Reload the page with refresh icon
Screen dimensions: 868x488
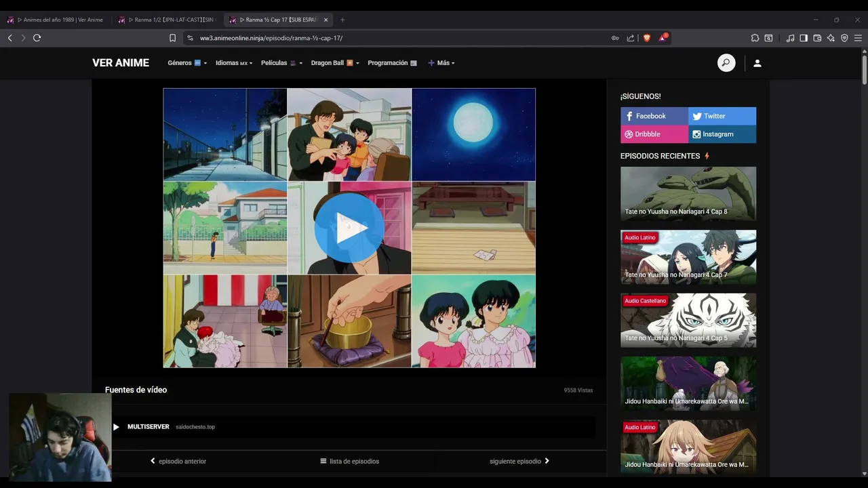[x=37, y=38]
